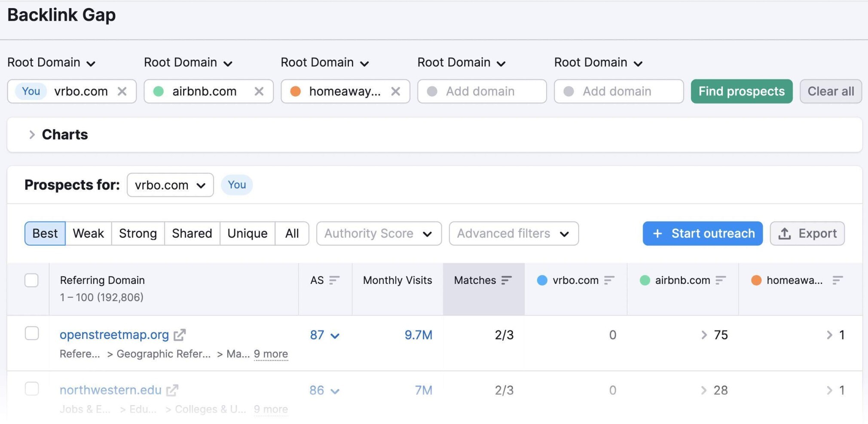Click the first empty Add domain field
868x424 pixels.
tap(482, 91)
